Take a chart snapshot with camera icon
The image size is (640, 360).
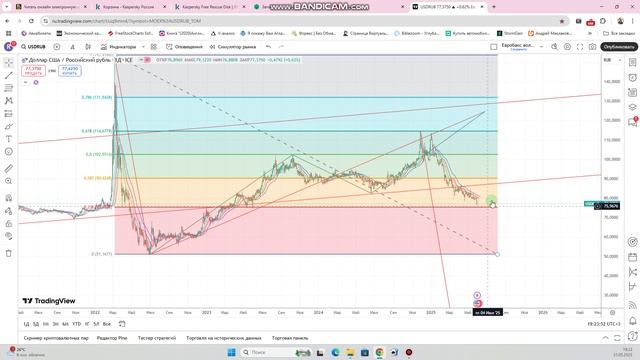coord(592,47)
